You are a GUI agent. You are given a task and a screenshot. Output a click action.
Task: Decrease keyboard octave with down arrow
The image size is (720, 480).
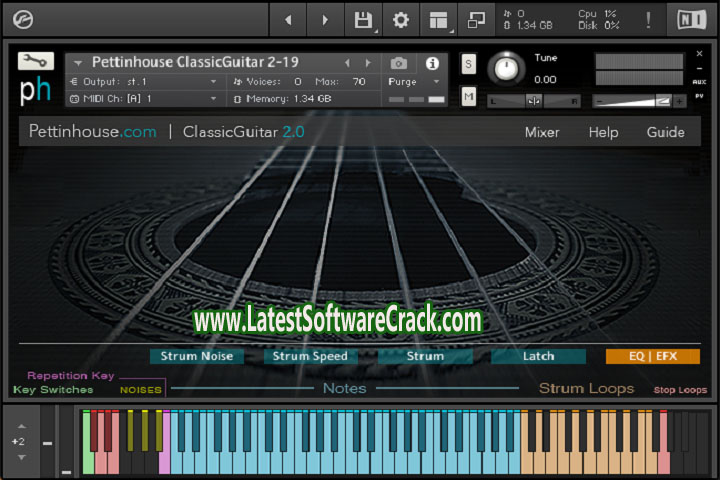pos(22,457)
